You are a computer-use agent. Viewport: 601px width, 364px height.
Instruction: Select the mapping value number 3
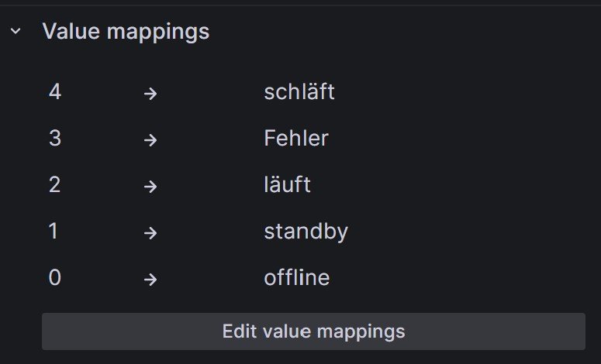click(x=54, y=139)
